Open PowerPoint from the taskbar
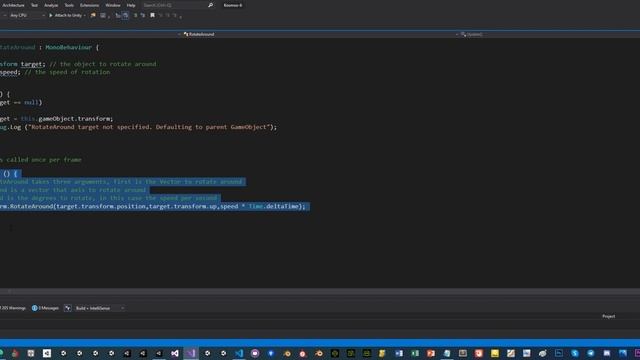640x360 pixels. (431, 353)
